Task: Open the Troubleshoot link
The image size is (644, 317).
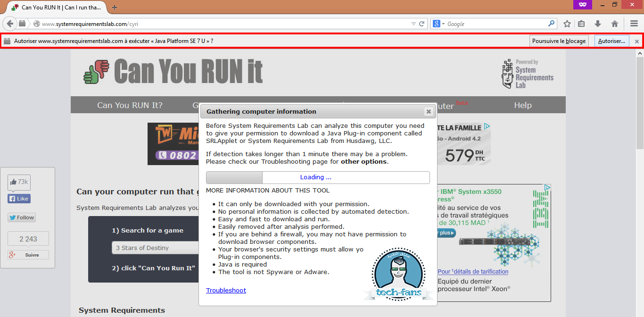Action: pyautogui.click(x=226, y=290)
